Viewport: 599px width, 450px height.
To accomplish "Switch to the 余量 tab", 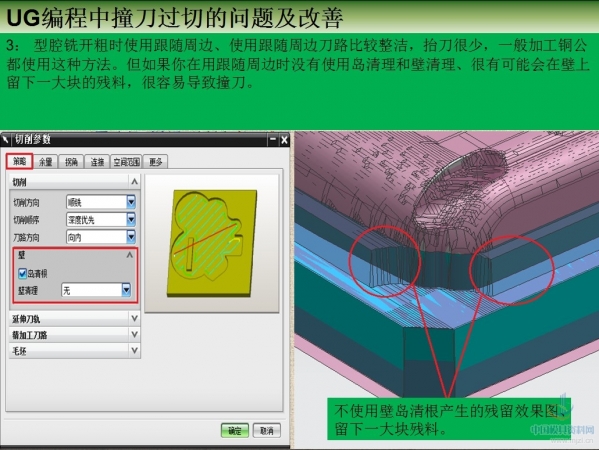I will coord(45,162).
